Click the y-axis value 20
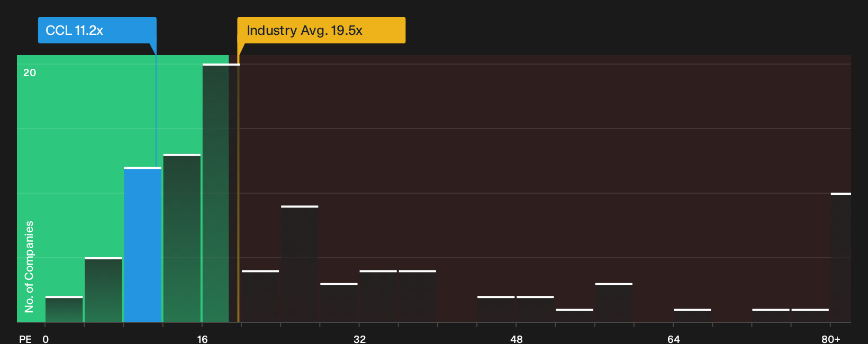The height and width of the screenshot is (344, 868). pos(30,73)
